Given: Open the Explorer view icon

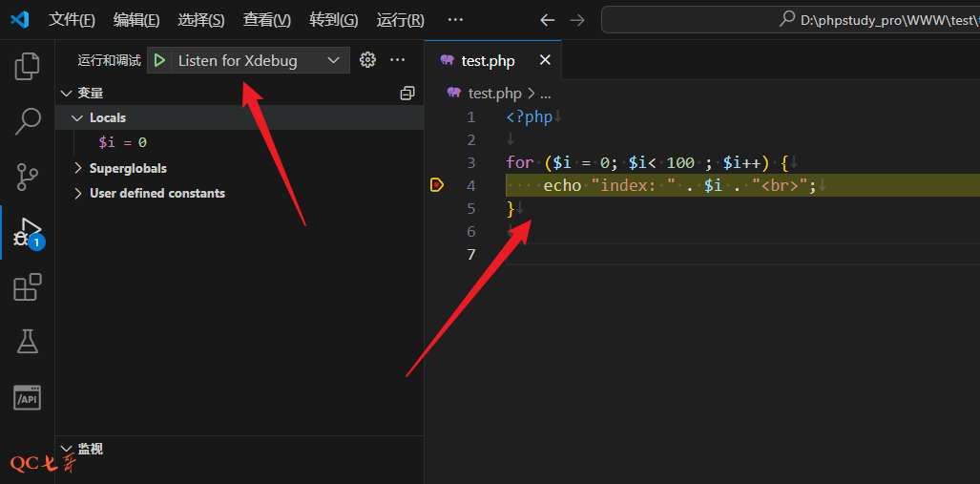Looking at the screenshot, I should (28, 66).
